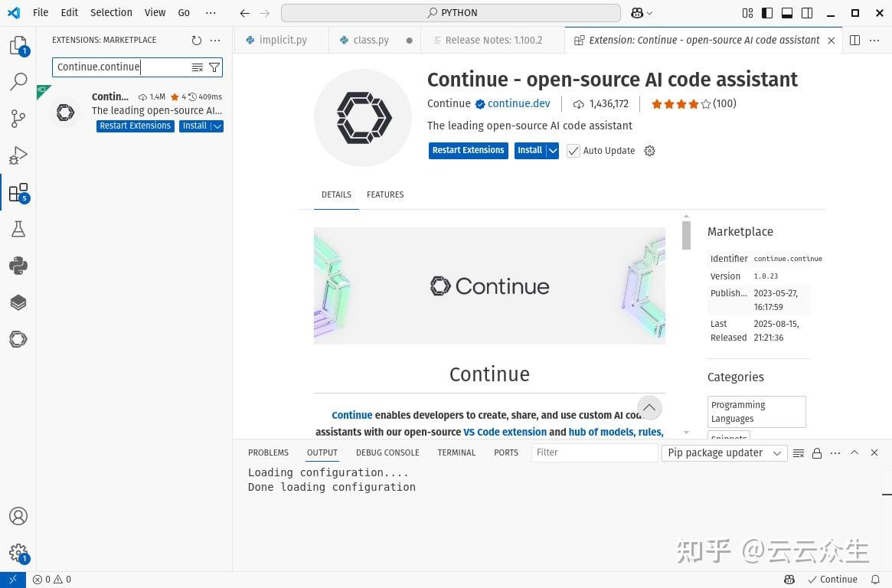
Task: Select the DETAILS tab
Action: coord(336,194)
